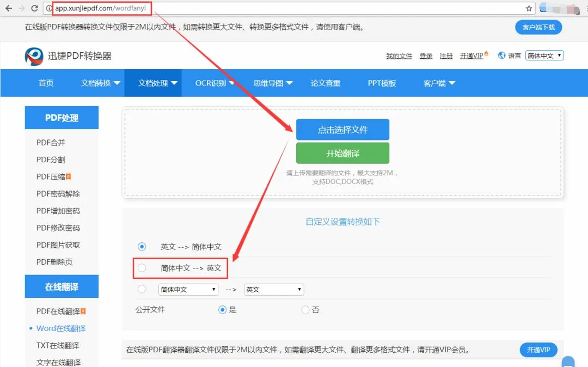Image resolution: width=588 pixels, height=367 pixels.
Task: Select 简体中文 --> 英文 radio option
Action: 142,268
